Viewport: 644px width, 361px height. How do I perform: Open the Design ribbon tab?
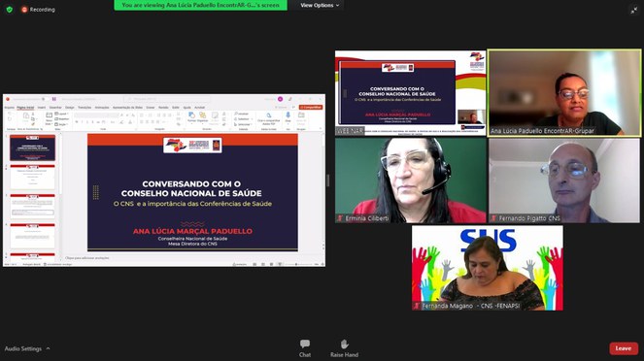click(x=69, y=108)
